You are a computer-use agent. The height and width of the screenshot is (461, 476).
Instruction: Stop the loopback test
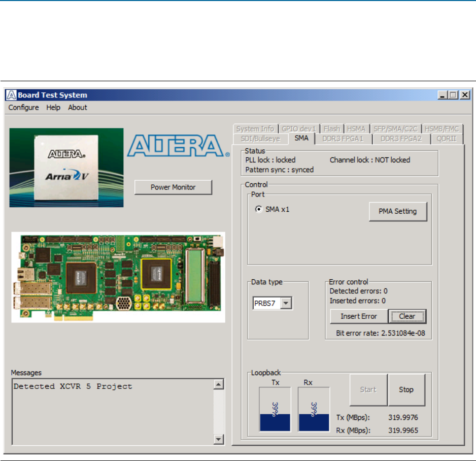click(406, 390)
